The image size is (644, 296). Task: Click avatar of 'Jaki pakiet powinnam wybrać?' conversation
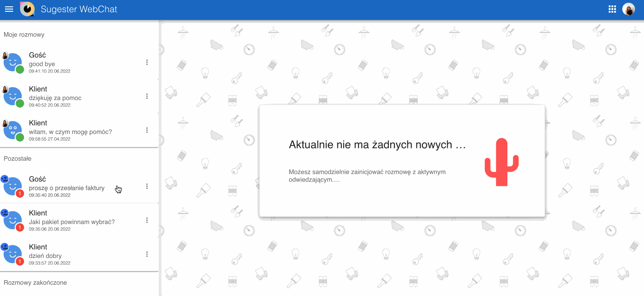pos(13,220)
